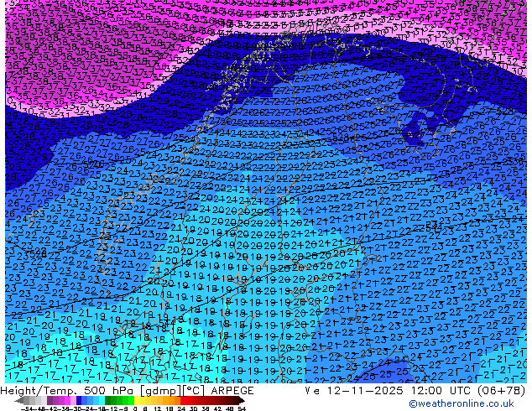532x411 pixels.
Task: Click the dark maroon right arrow end of legend
Action: point(242,400)
